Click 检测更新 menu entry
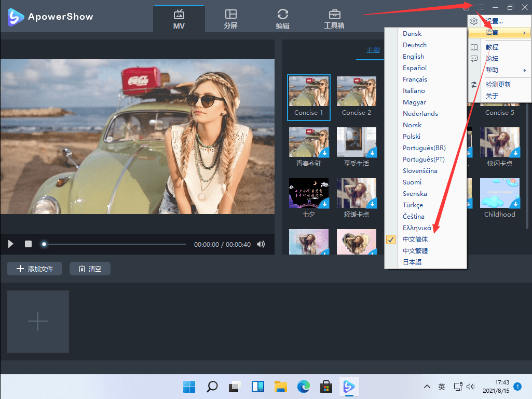532x399 pixels. [x=499, y=84]
